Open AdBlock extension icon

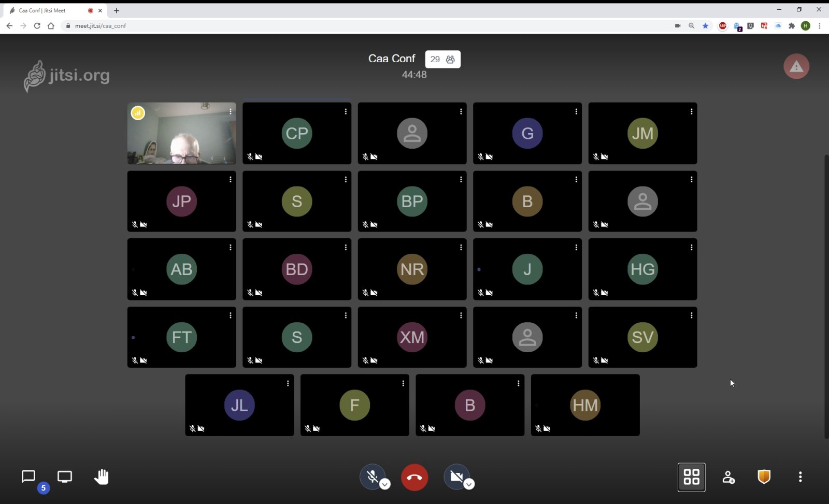pos(723,25)
